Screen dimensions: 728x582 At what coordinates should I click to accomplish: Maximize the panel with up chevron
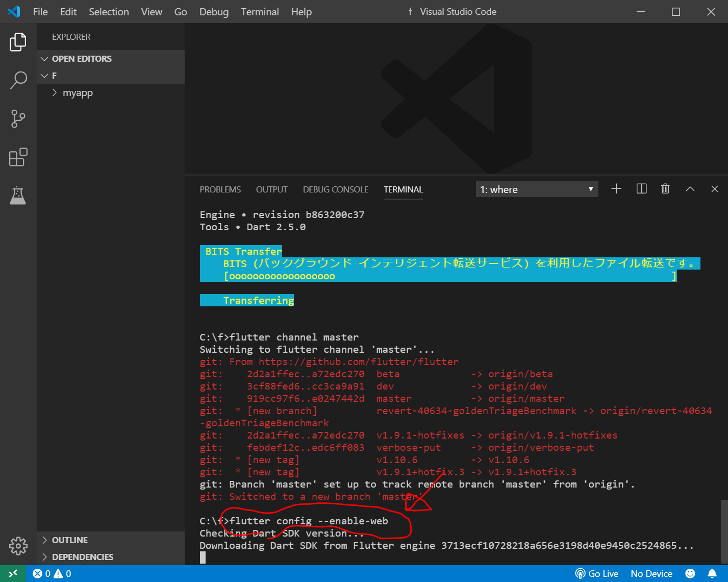click(690, 189)
